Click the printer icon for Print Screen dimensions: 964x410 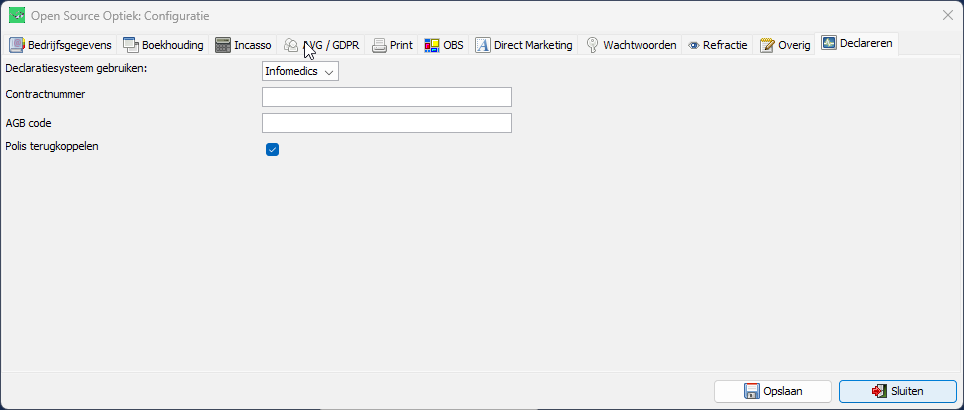(x=380, y=45)
